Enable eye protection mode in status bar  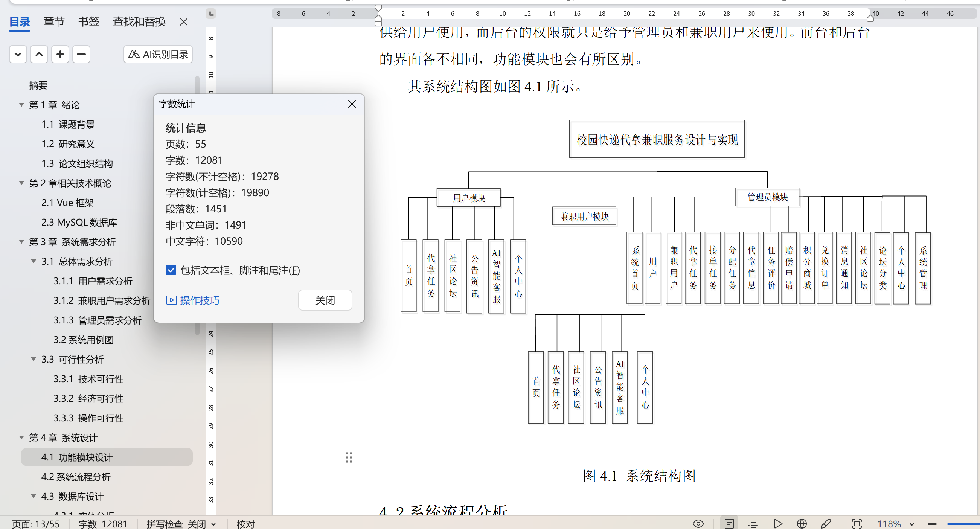(698, 524)
